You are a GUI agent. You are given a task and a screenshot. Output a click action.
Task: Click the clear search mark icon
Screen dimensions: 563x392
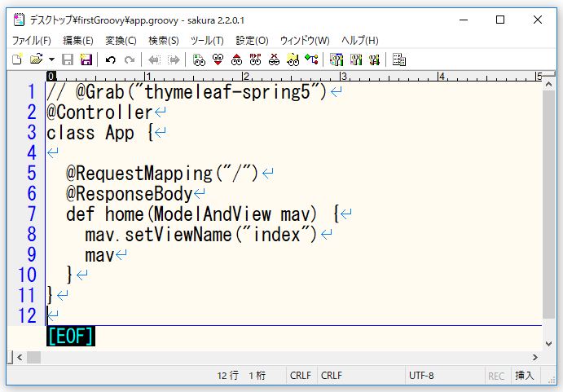pyautogui.click(x=274, y=59)
